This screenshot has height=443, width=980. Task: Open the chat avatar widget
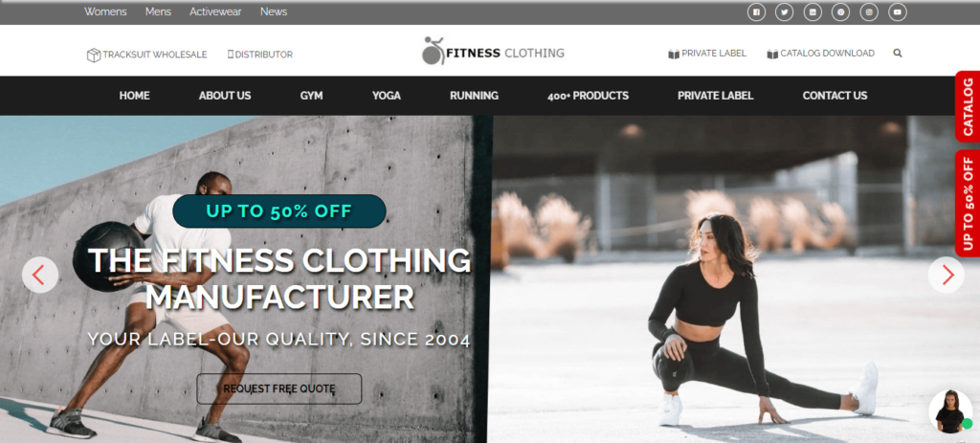click(x=950, y=411)
